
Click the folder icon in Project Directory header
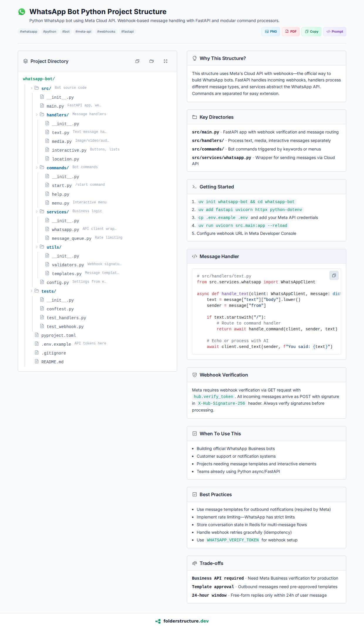(x=151, y=61)
